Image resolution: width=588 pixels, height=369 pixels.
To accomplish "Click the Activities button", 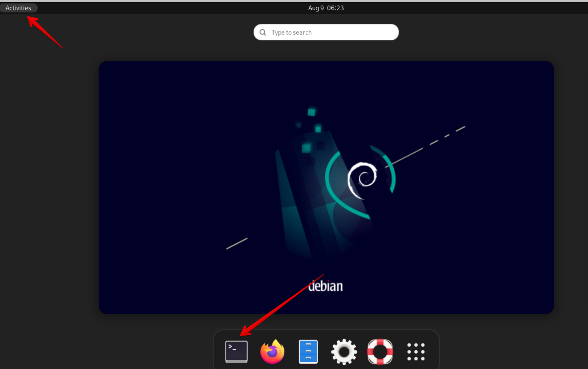I will 18,8.
